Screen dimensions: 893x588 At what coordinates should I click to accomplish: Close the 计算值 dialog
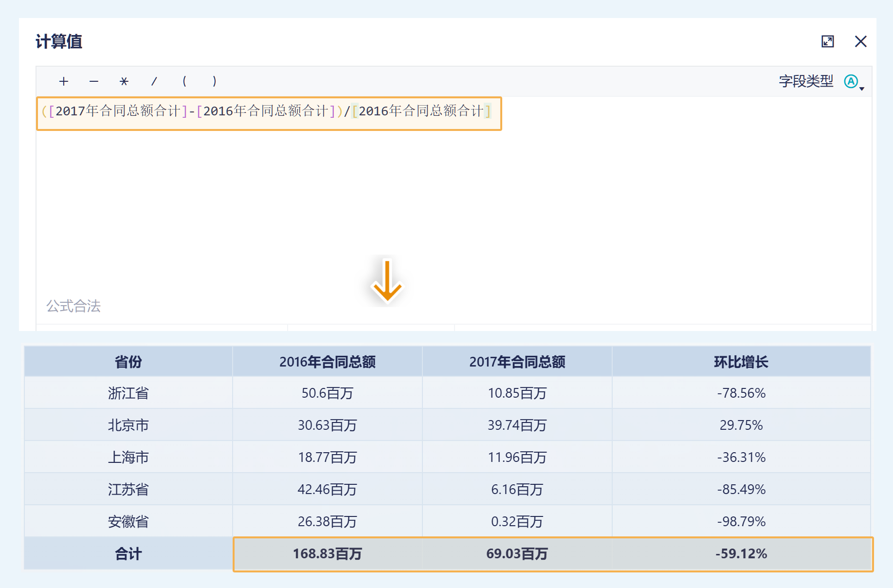(860, 41)
